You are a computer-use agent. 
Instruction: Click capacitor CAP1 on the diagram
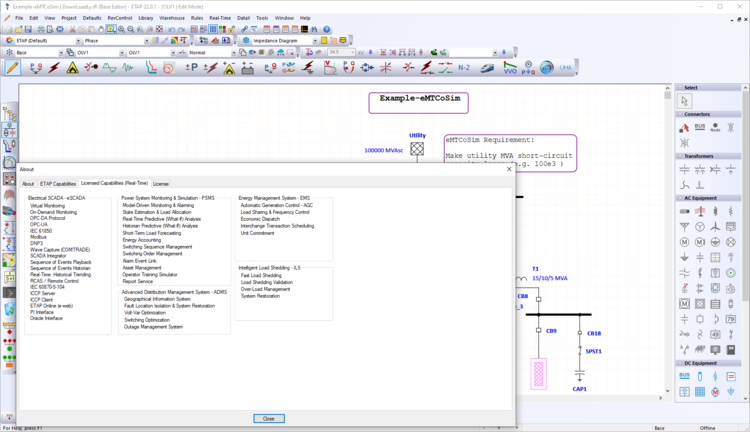point(579,375)
